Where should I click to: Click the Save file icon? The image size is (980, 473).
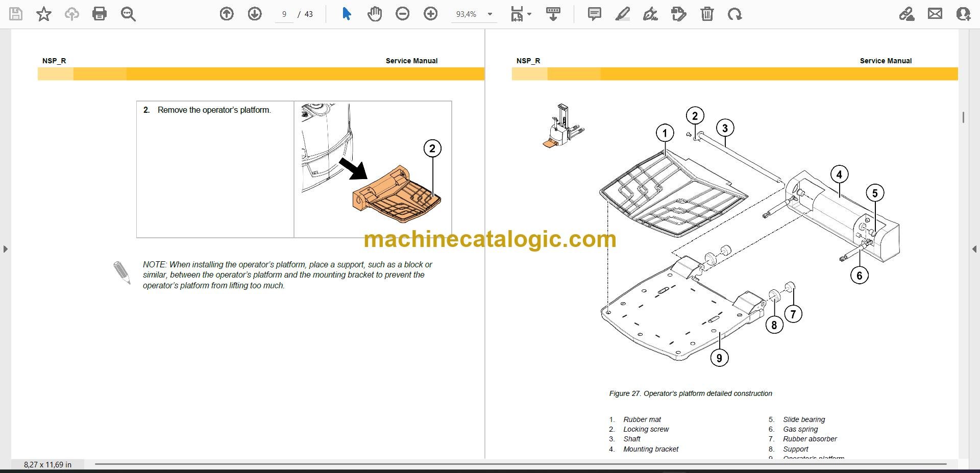(16, 14)
